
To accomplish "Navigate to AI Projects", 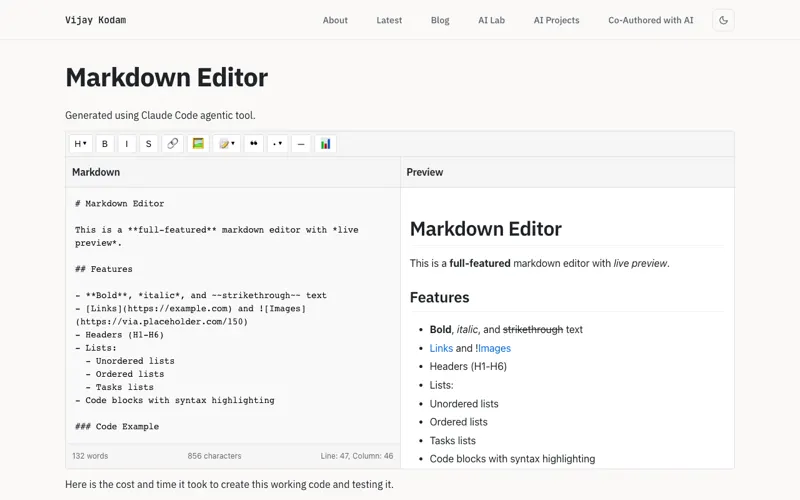I will [x=557, y=20].
